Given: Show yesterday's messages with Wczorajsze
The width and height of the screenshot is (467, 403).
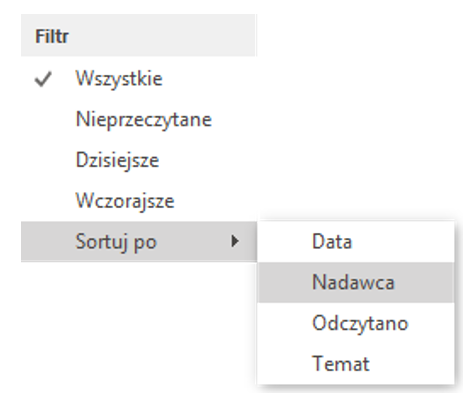Looking at the screenshot, I should coord(139,201).
